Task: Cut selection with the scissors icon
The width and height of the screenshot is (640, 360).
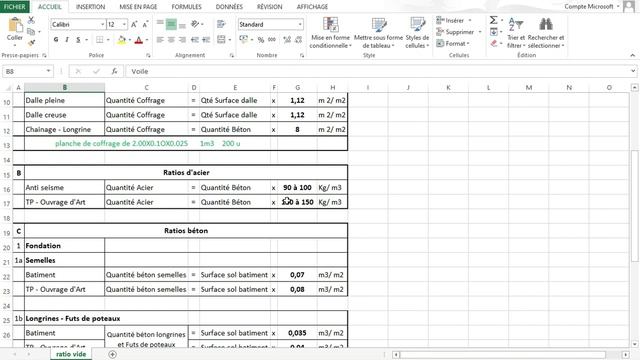Action: [x=31, y=20]
